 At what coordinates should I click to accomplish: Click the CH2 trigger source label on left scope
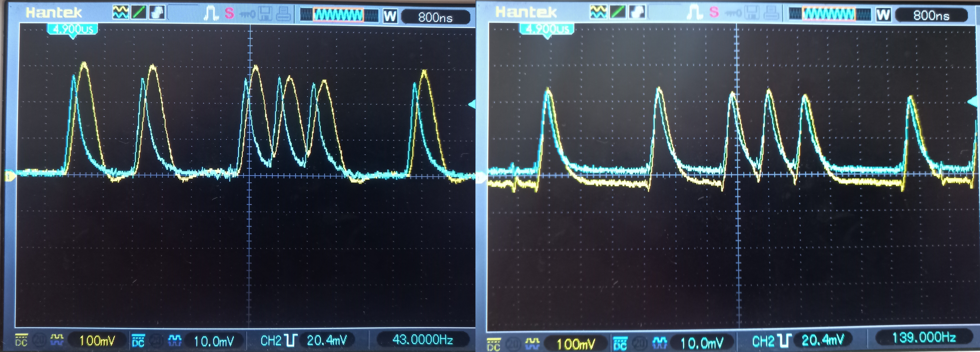tap(271, 340)
